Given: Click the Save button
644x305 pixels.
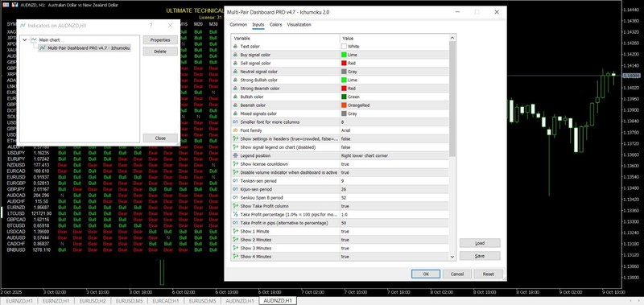Looking at the screenshot, I should (480, 256).
